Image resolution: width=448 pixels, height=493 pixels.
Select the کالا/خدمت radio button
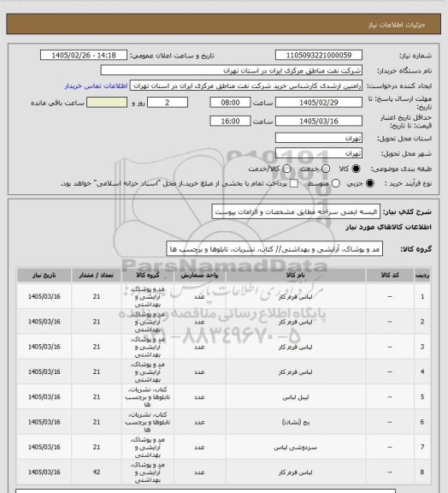click(286, 169)
